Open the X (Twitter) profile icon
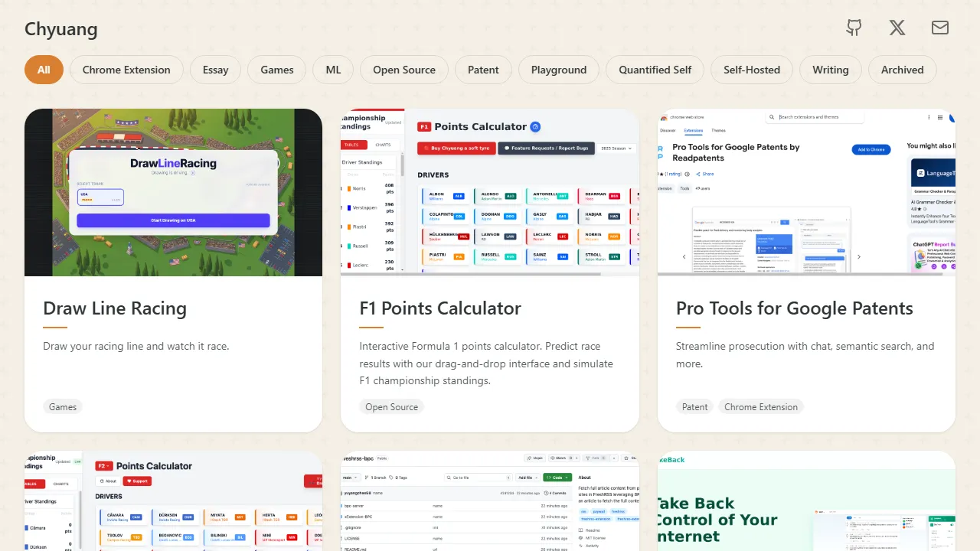This screenshot has width=980, height=551. click(897, 28)
